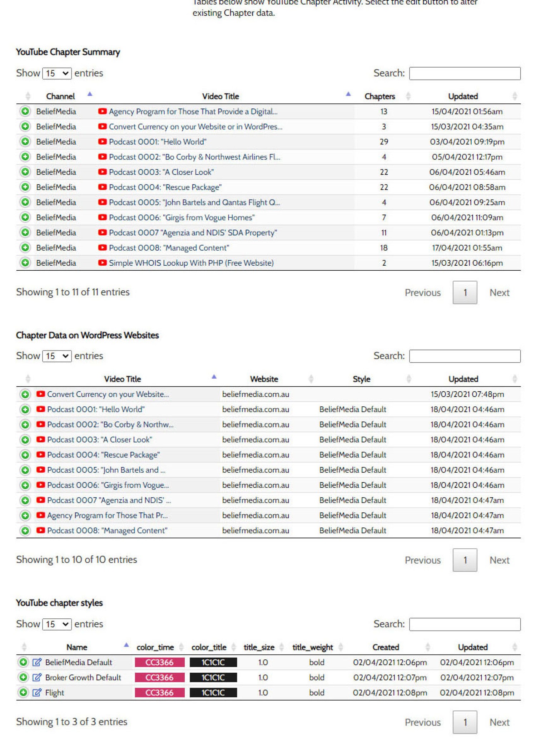Click CC3366 color swatch for Flight style

coord(160,693)
